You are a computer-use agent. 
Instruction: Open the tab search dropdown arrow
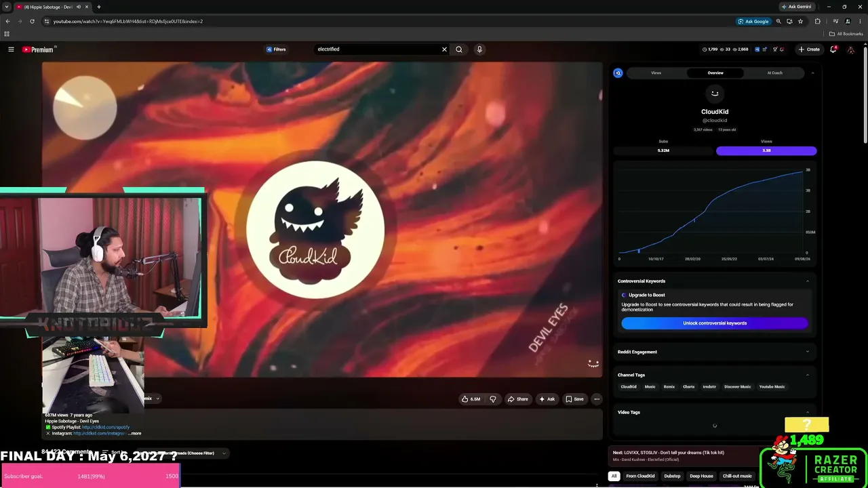(7, 7)
